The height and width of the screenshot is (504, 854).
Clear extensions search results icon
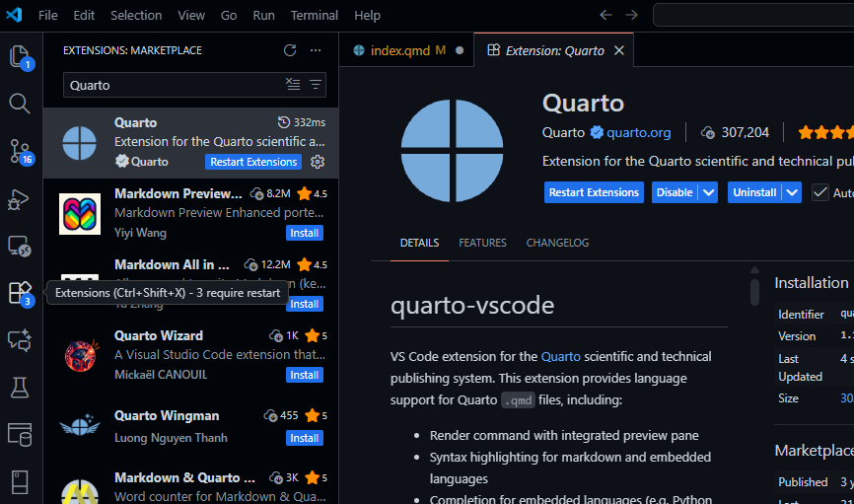point(293,85)
